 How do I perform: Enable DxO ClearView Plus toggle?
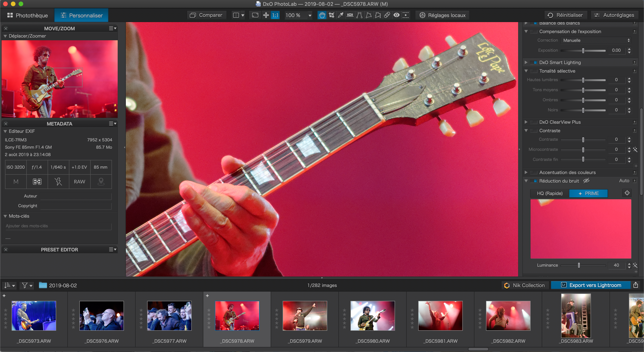pos(534,122)
